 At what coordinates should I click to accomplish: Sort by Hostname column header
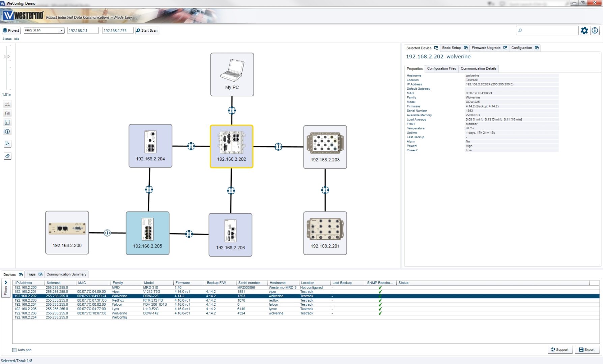[x=283, y=283]
